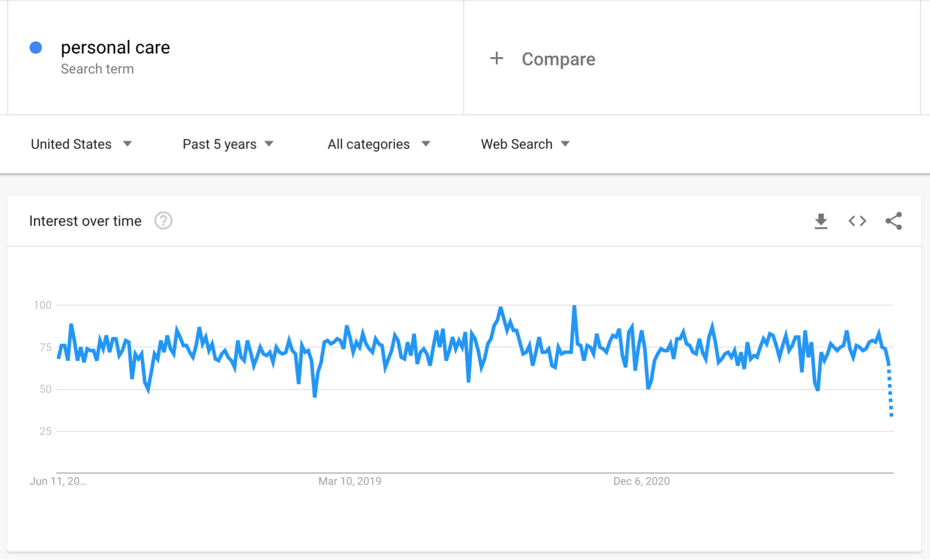Click the Search term subtitle label
The width and height of the screenshot is (930, 560).
[97, 69]
